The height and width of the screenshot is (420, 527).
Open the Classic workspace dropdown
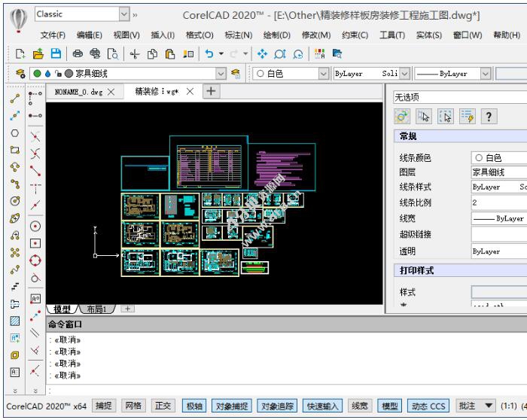[x=124, y=14]
